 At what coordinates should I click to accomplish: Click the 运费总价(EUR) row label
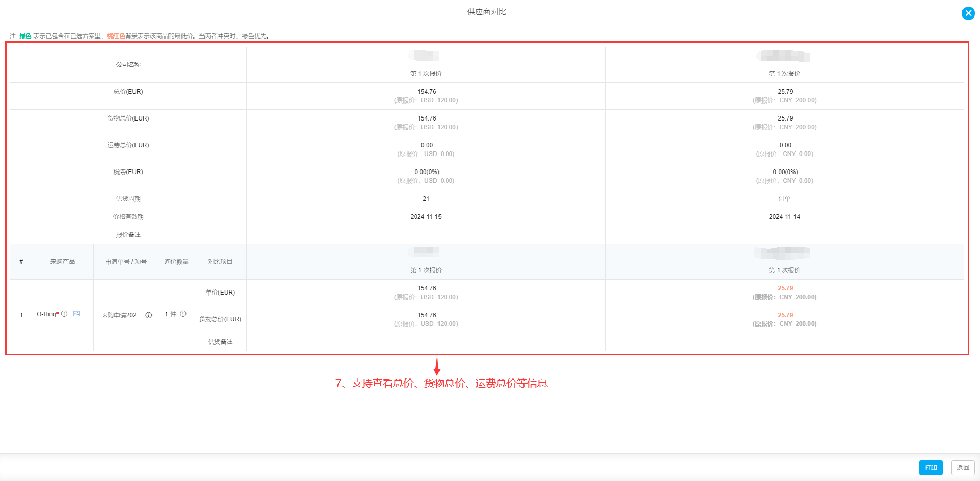click(x=128, y=145)
